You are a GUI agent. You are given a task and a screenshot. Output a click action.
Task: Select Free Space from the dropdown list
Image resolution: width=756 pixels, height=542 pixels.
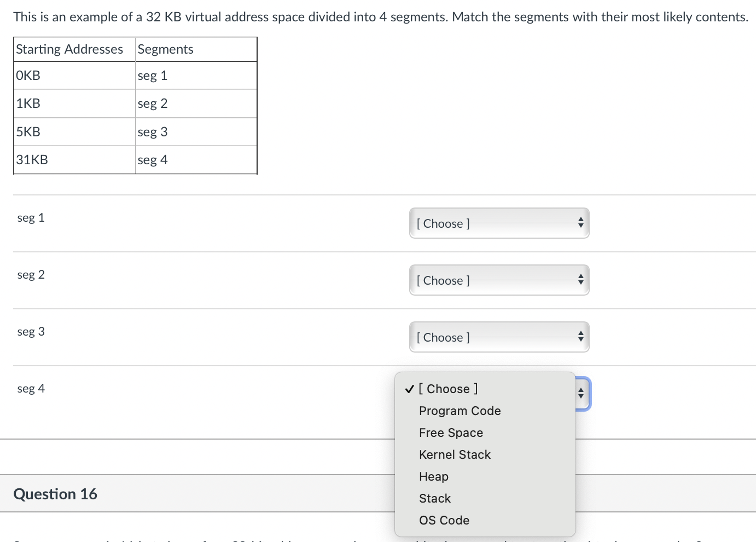click(451, 433)
